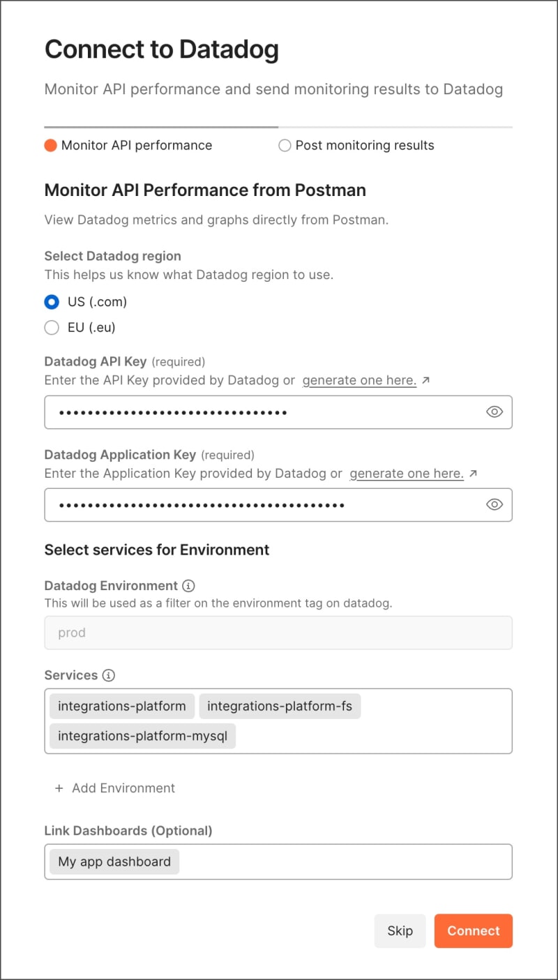Click the external link arrow after API Key generate link

tap(425, 379)
